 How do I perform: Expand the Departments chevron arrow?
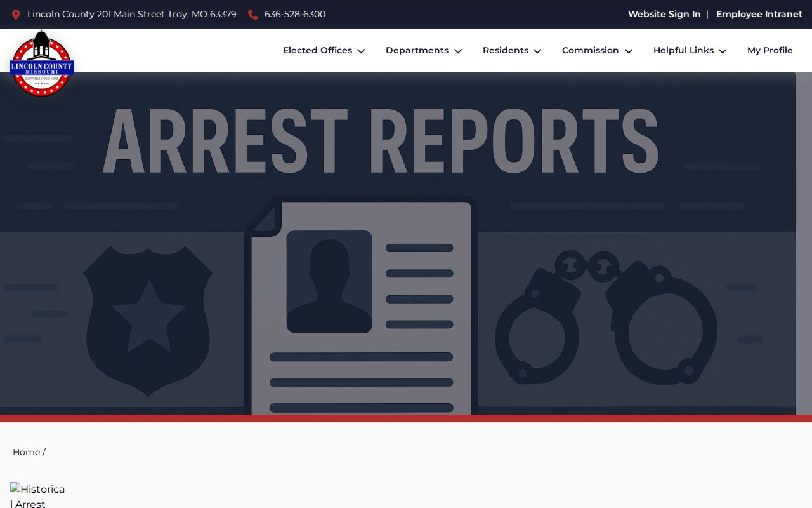(458, 51)
